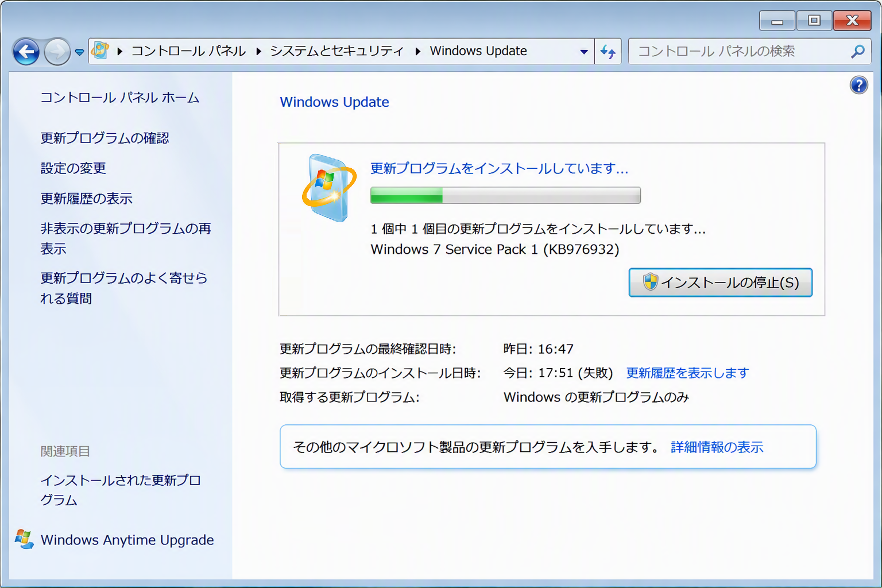
Task: Open コントロール パネル ホーム link
Action: [x=120, y=98]
